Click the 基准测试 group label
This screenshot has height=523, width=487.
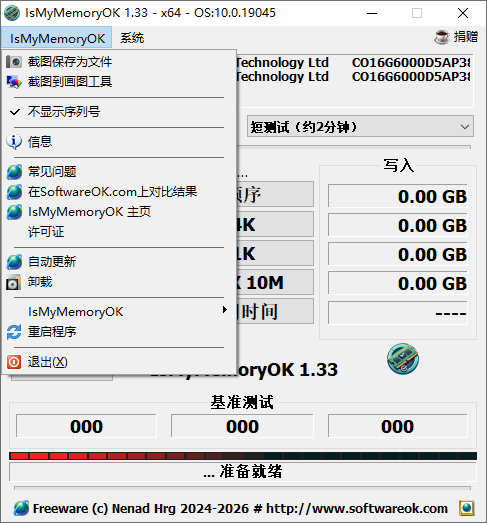(x=242, y=402)
